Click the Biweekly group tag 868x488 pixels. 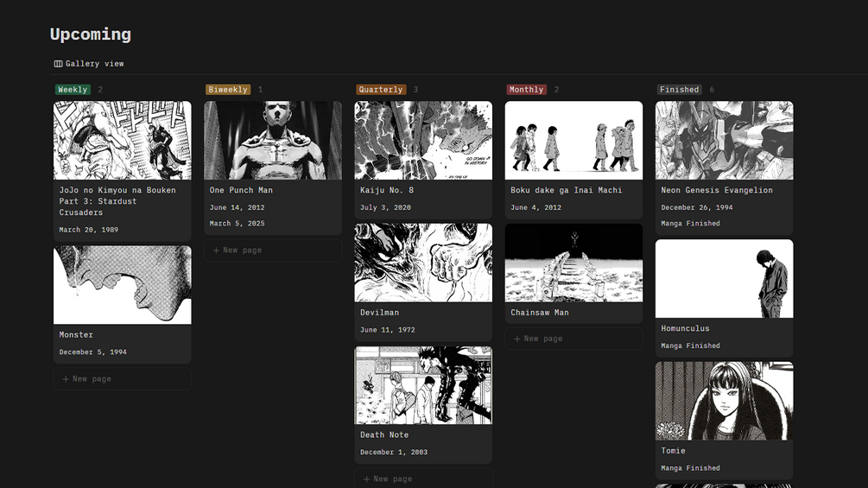(x=228, y=90)
